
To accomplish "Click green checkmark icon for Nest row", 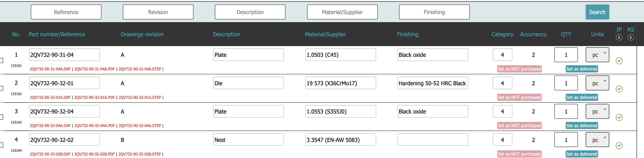I will (619, 145).
